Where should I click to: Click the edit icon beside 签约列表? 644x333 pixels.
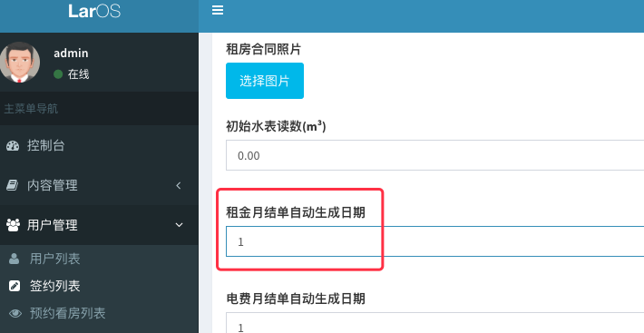[x=15, y=286]
